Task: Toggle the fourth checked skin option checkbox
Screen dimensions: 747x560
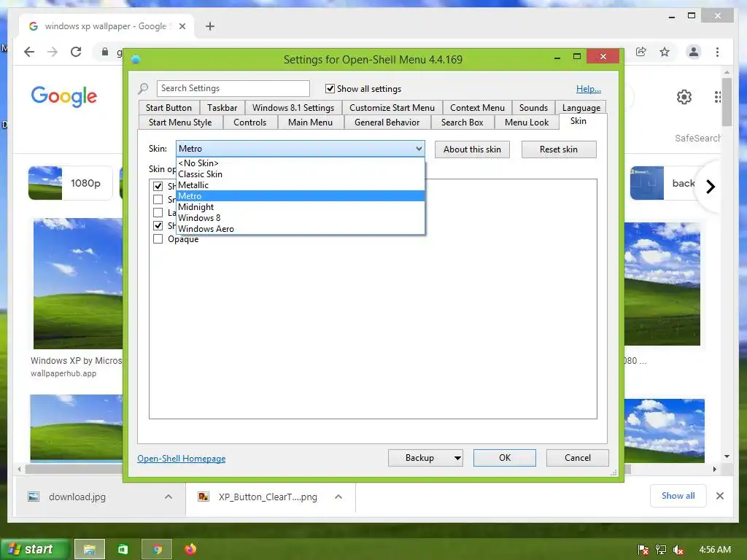Action: pos(158,225)
